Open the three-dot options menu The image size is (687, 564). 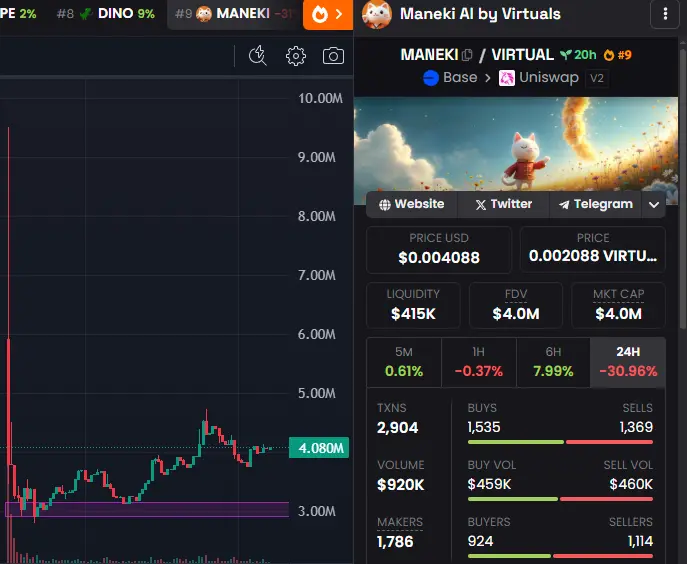point(665,14)
